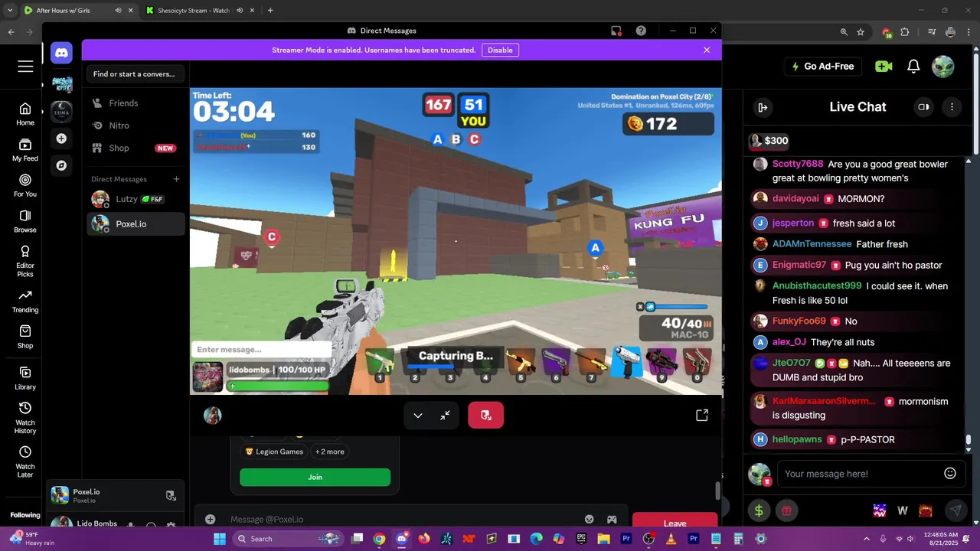Leave the activity with the Leave button

(675, 523)
